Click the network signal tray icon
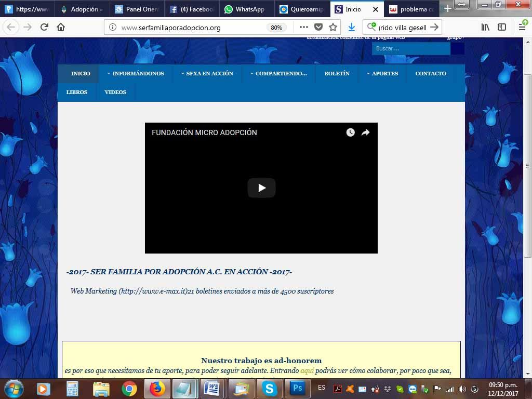 tap(450, 389)
